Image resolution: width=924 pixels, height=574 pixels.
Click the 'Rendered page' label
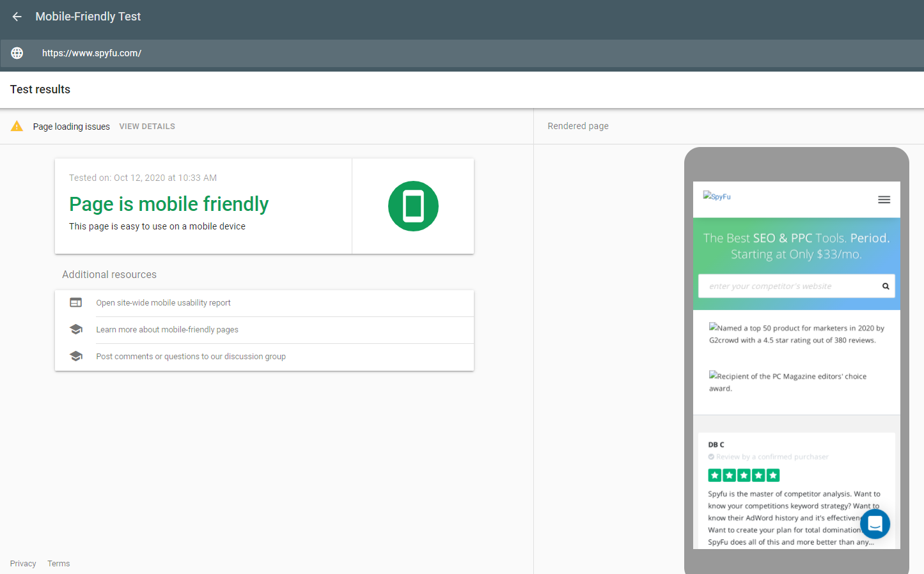[578, 126]
